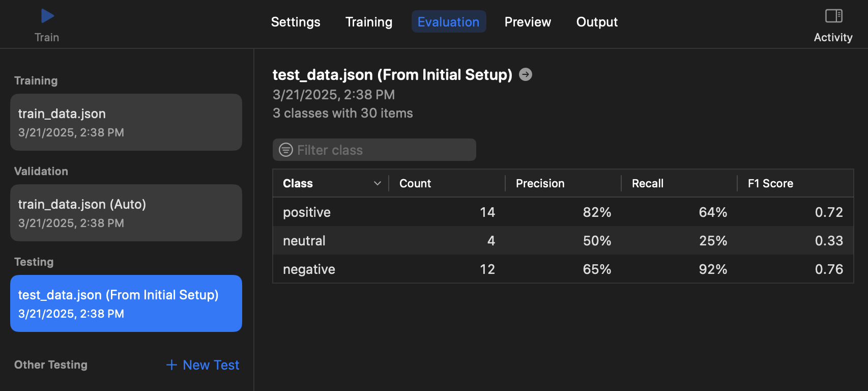Switch to the Training tab

point(369,22)
